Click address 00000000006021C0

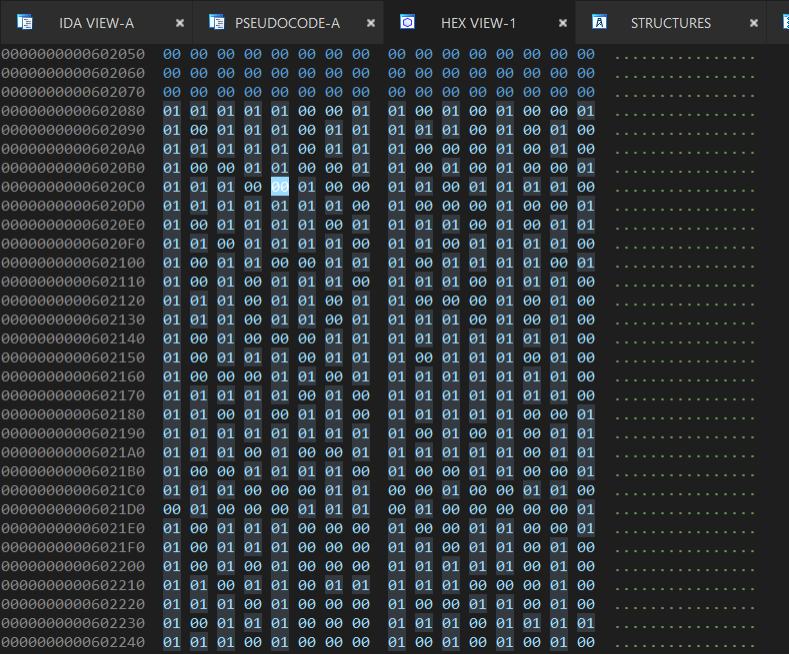(73, 490)
